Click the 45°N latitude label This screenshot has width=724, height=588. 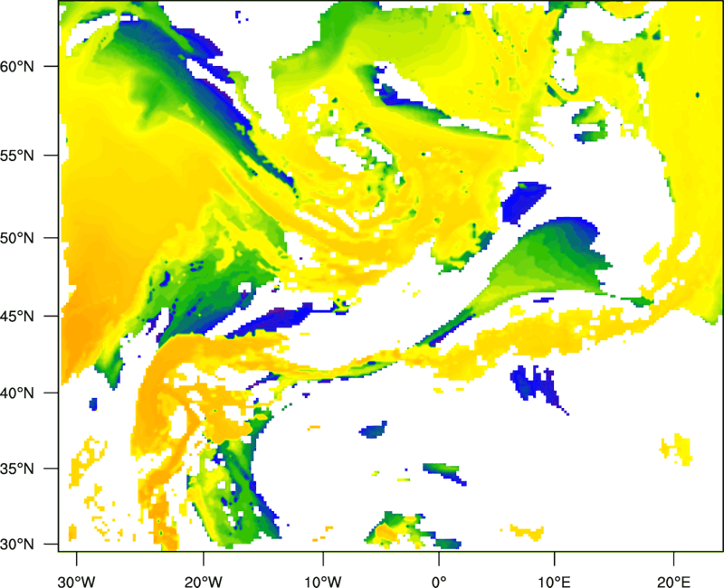pyautogui.click(x=17, y=317)
